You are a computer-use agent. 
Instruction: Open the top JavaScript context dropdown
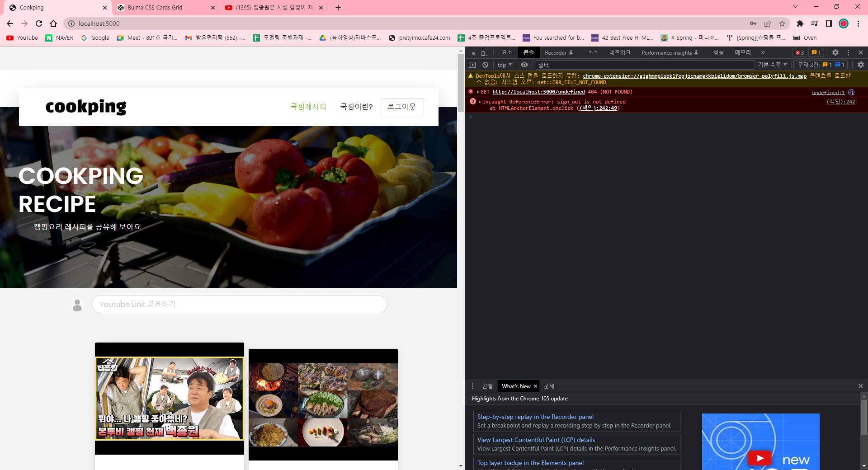[505, 65]
